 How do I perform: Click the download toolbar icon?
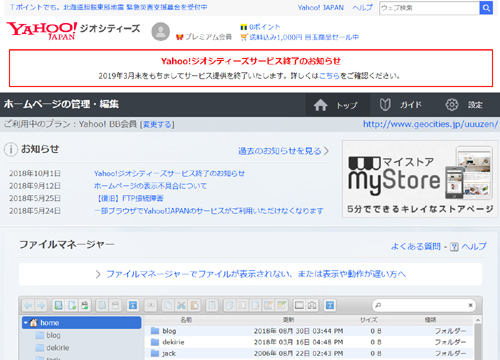pyautogui.click(x=115, y=305)
